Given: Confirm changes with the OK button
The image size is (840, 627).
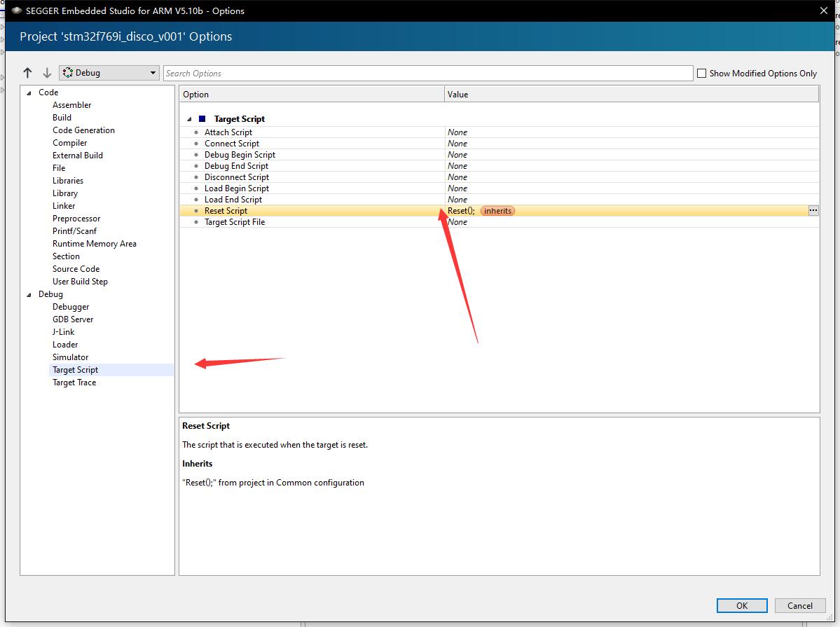Looking at the screenshot, I should [742, 605].
